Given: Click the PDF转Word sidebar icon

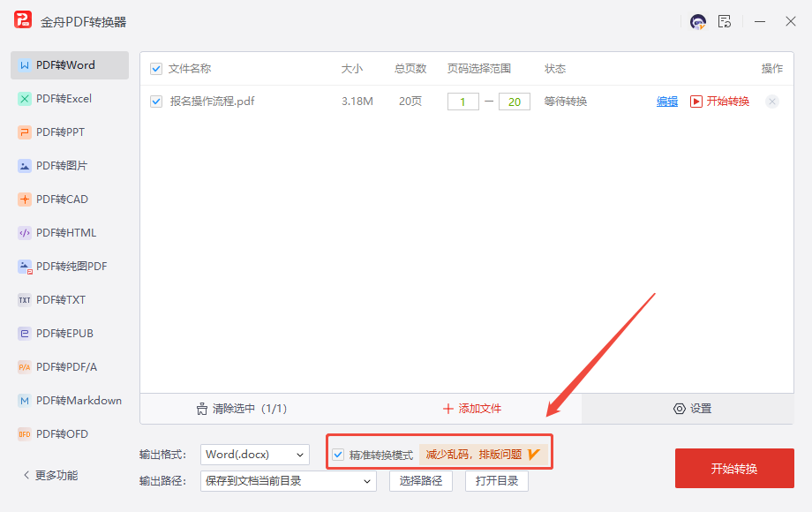Looking at the screenshot, I should click(x=25, y=65).
